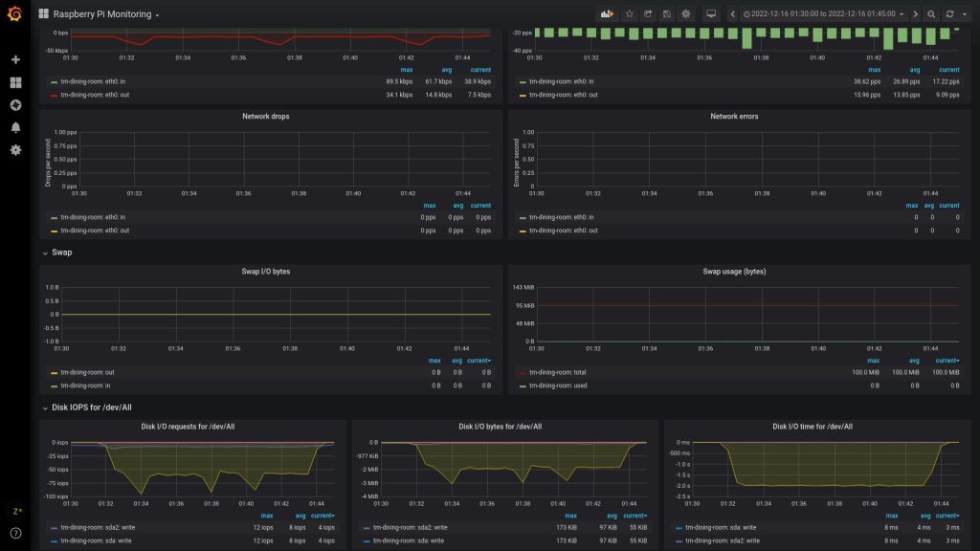
Task: Open Alerting via the bell sidebar icon
Action: click(x=15, y=127)
